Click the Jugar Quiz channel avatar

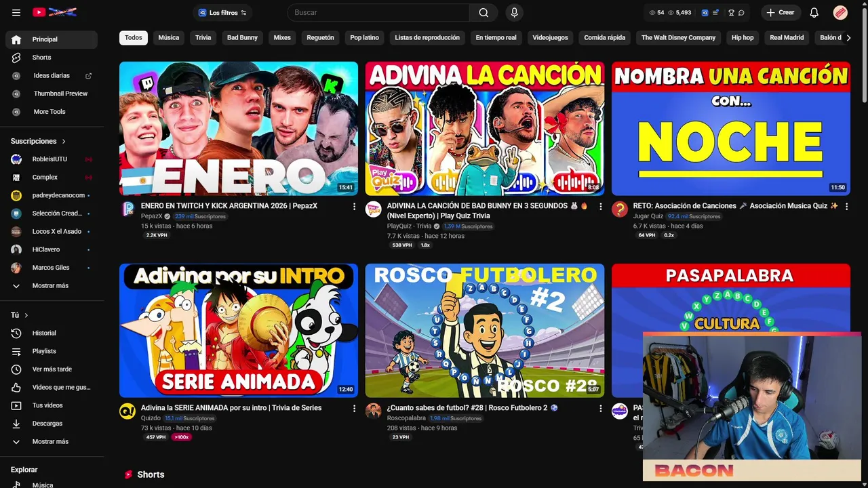pyautogui.click(x=620, y=209)
